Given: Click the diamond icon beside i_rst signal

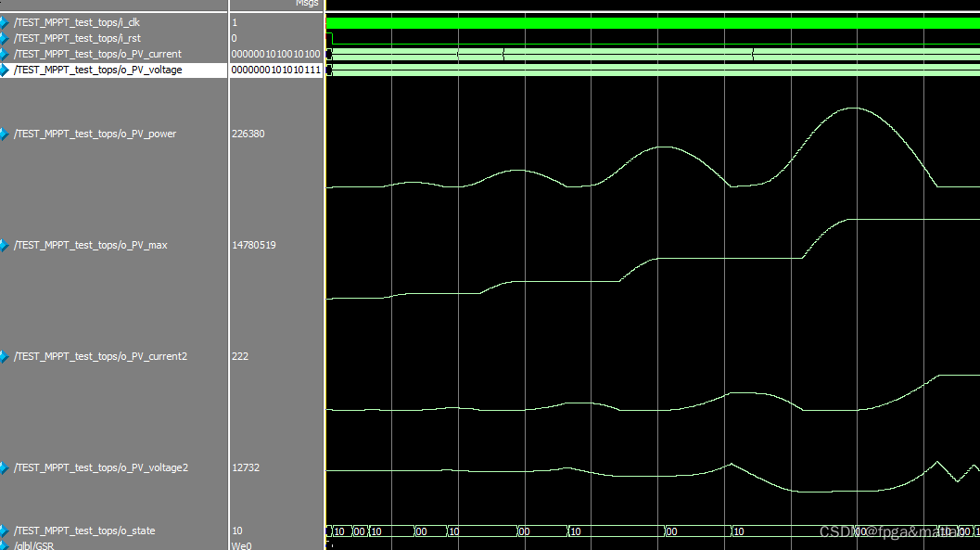Looking at the screenshot, I should tap(6, 37).
